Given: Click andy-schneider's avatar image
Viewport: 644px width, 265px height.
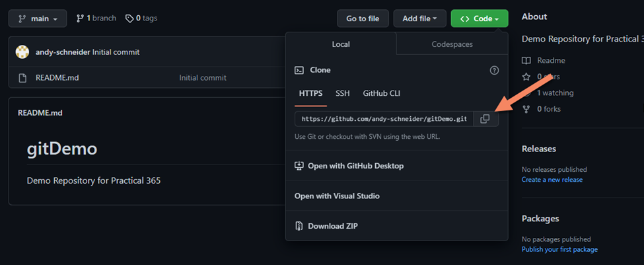Looking at the screenshot, I should (22, 52).
